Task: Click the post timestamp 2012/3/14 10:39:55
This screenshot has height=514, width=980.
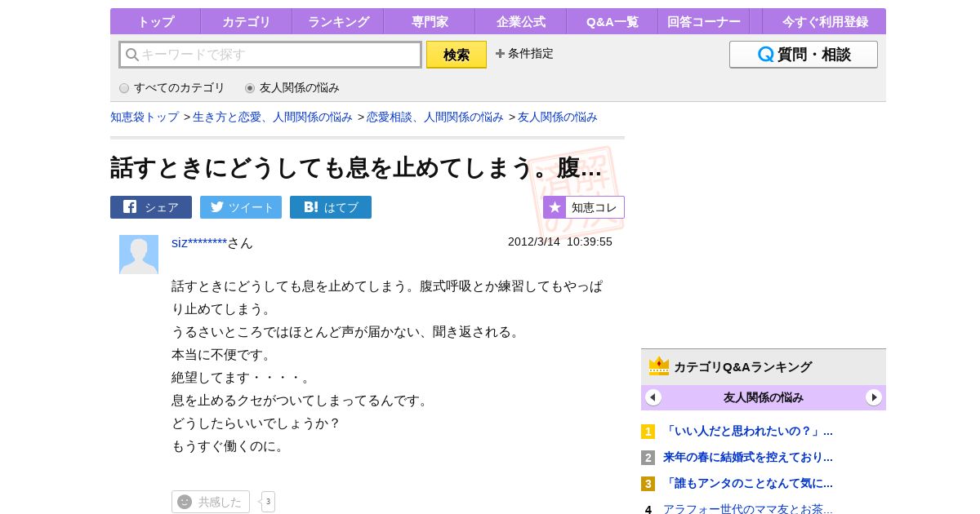Action: (x=560, y=242)
